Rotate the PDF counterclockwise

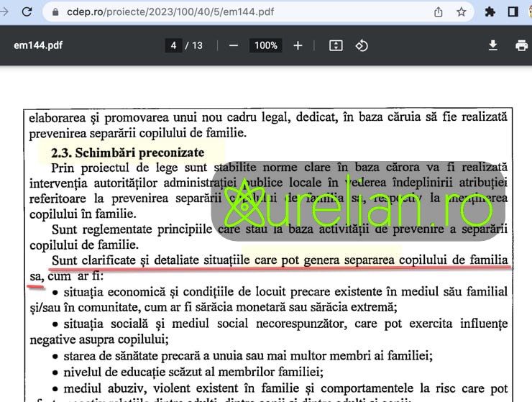pyautogui.click(x=362, y=45)
